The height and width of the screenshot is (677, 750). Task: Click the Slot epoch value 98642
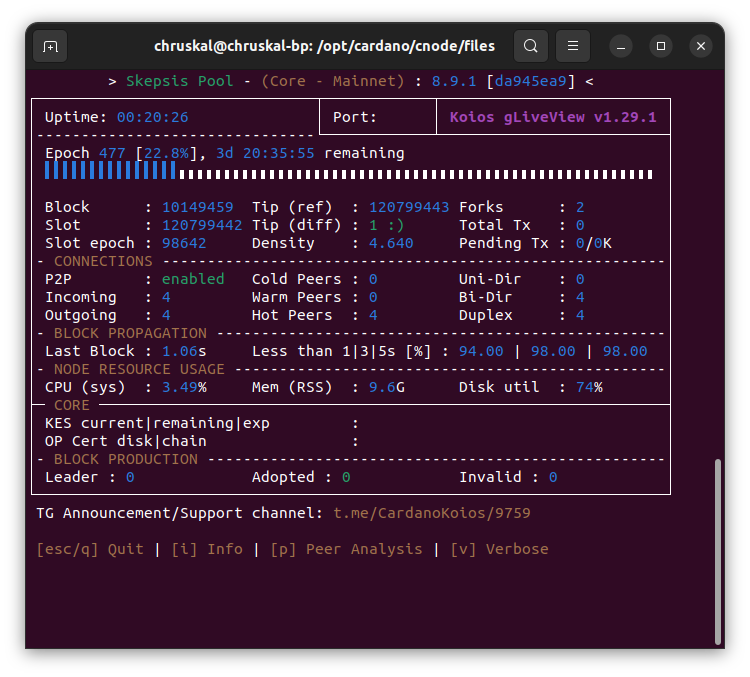point(184,243)
